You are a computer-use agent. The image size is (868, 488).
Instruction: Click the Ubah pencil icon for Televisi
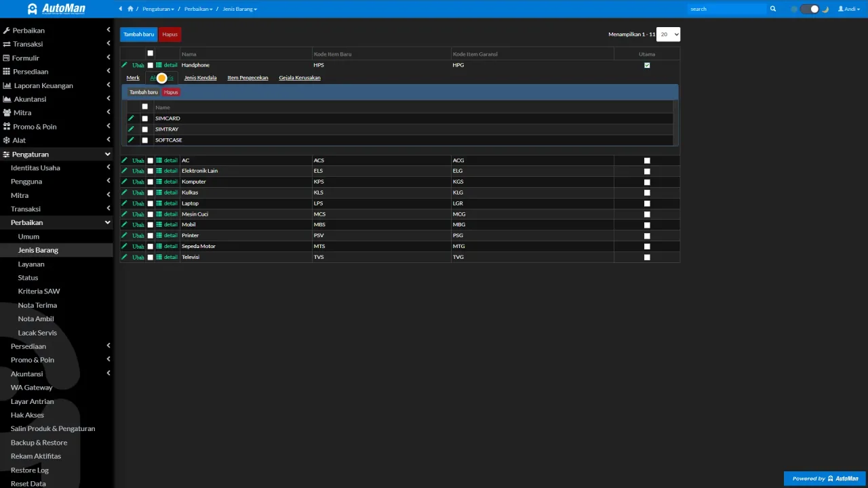(124, 257)
